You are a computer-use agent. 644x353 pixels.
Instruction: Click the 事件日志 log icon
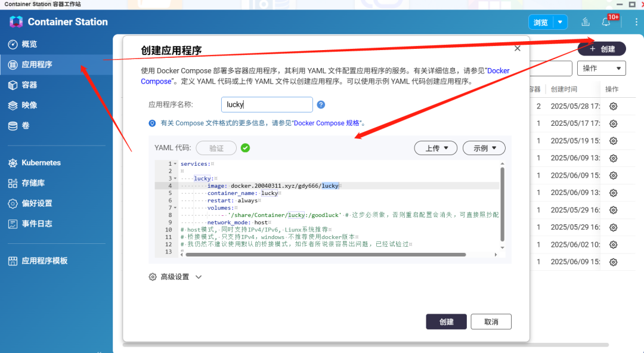coord(13,224)
